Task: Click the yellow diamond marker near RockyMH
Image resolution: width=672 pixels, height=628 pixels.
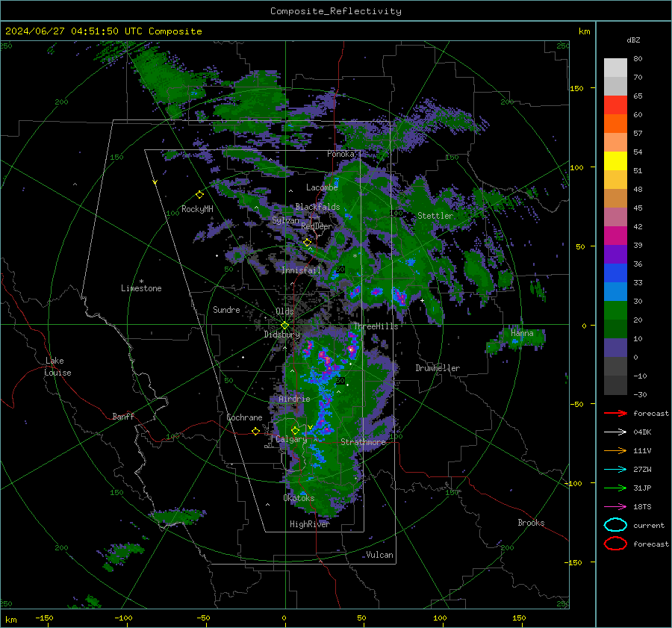Action: 199,195
